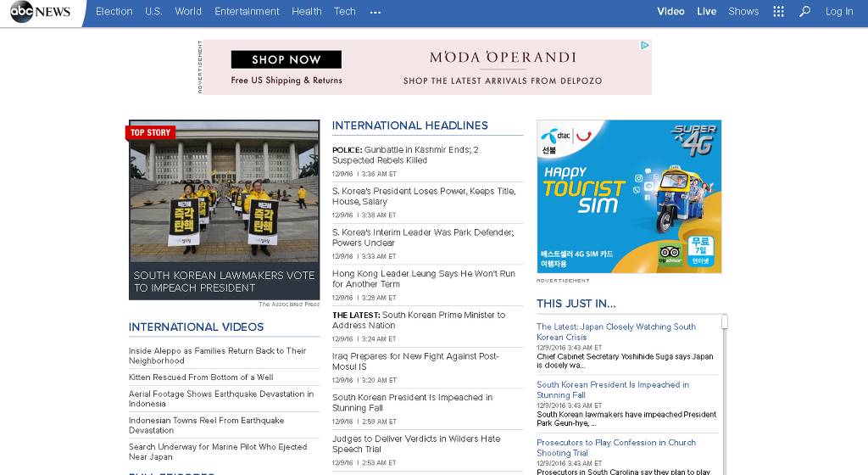The width and height of the screenshot is (868, 475).
Task: Open Hong Kong Leader Leung article
Action: tap(423, 279)
